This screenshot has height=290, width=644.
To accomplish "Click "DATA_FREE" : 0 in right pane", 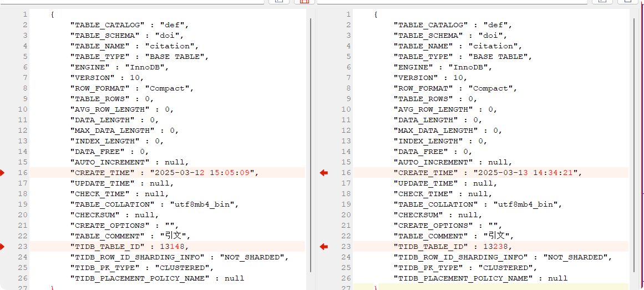I will (x=433, y=151).
